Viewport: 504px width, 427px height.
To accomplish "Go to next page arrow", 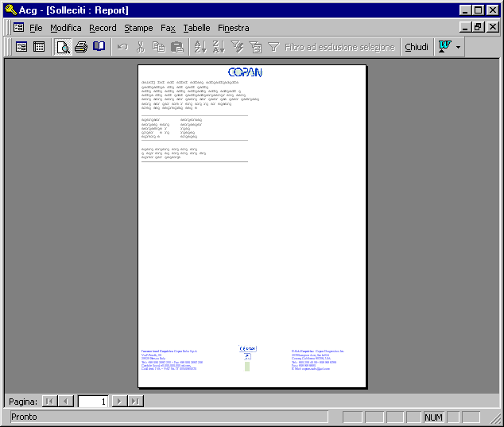I will click(119, 402).
